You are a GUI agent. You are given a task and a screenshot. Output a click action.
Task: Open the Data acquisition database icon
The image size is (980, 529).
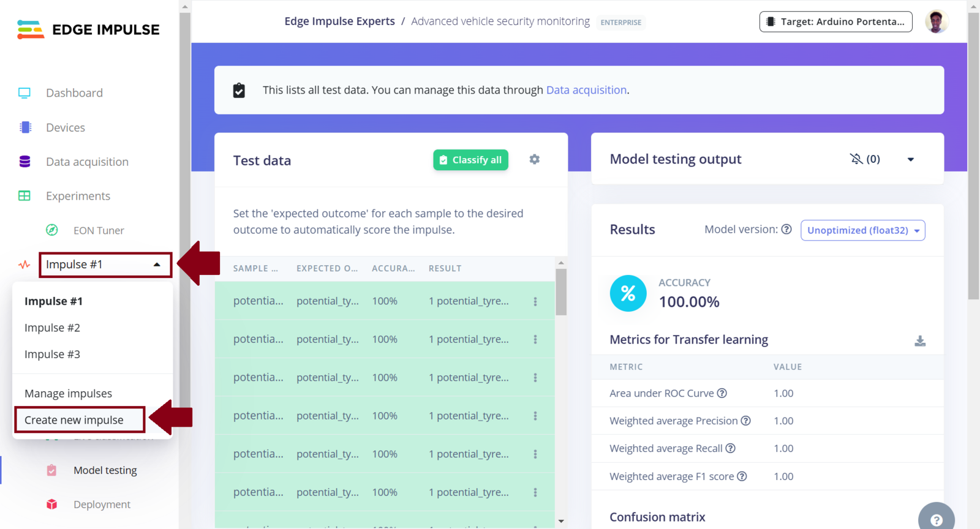[24, 162]
